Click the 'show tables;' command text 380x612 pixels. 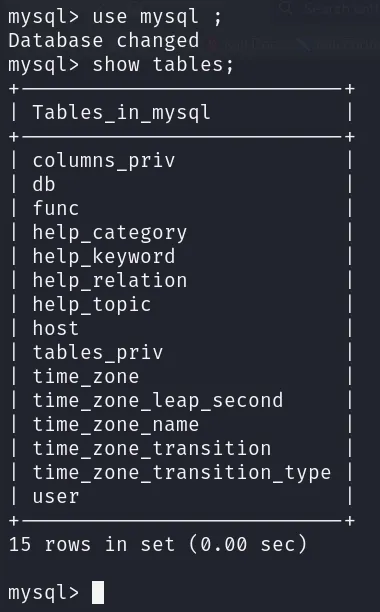pos(163,64)
